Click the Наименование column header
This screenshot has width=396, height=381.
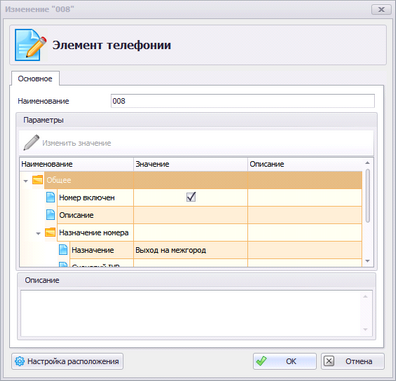[77, 164]
